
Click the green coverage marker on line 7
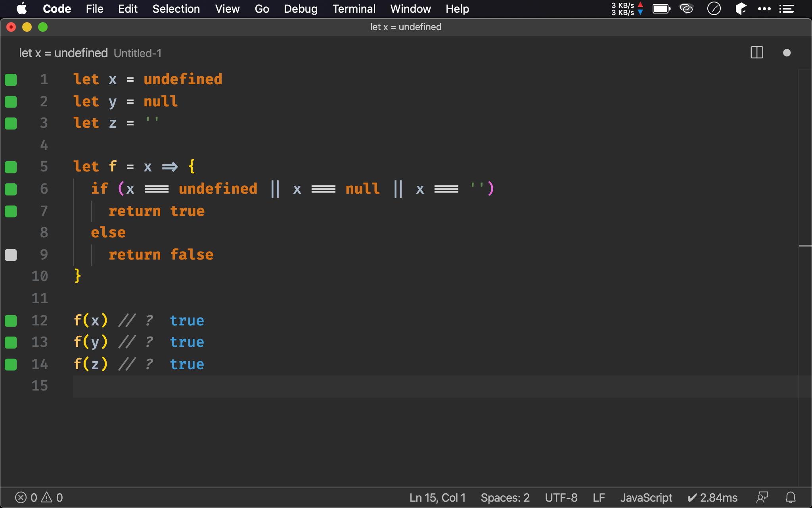[11, 212]
